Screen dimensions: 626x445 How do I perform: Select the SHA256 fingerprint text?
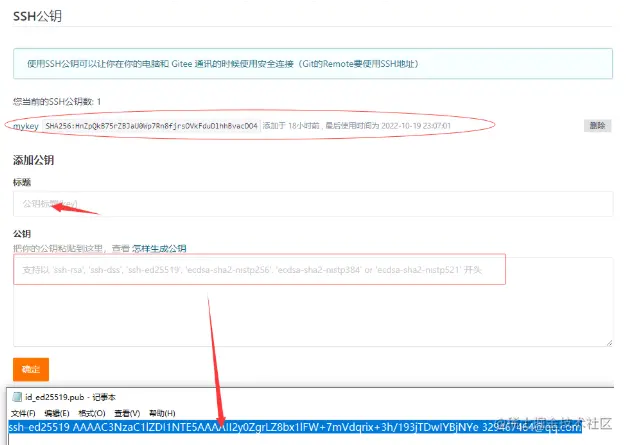click(151, 126)
